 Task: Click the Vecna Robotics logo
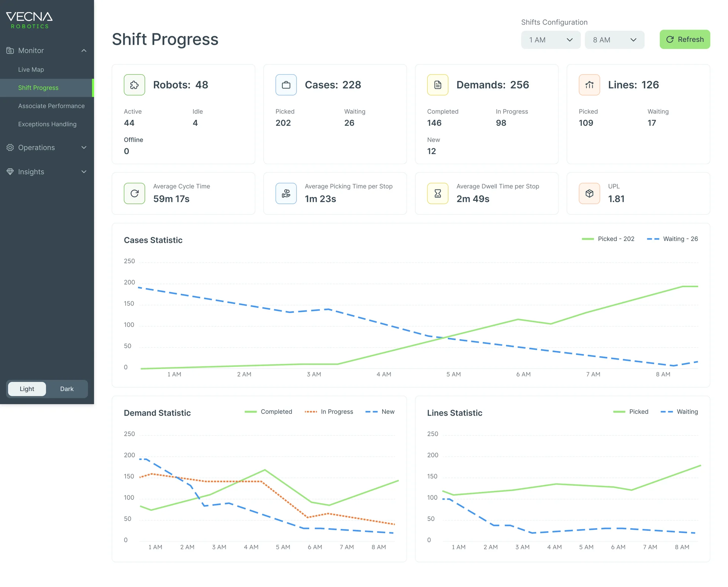29,20
